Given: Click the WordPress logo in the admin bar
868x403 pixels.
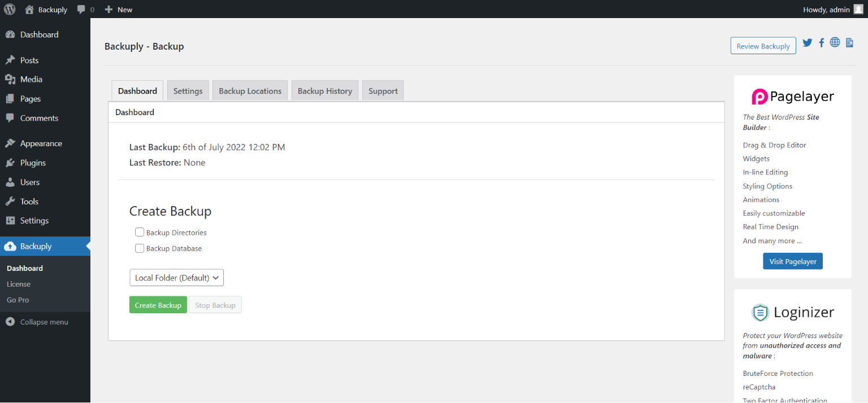Looking at the screenshot, I should point(9,9).
